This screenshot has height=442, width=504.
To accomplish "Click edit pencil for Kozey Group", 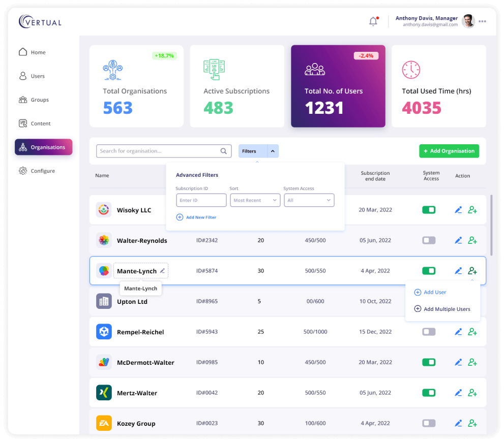I will pyautogui.click(x=458, y=423).
